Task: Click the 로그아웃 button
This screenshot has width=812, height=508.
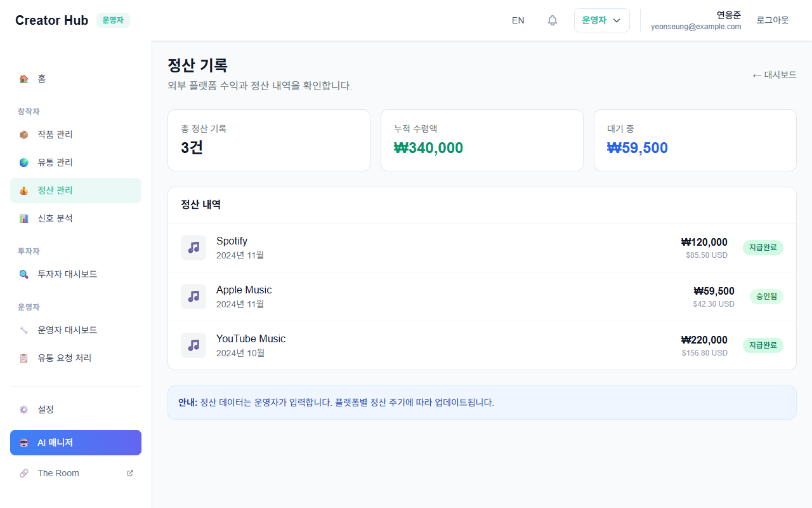Action: (772, 20)
